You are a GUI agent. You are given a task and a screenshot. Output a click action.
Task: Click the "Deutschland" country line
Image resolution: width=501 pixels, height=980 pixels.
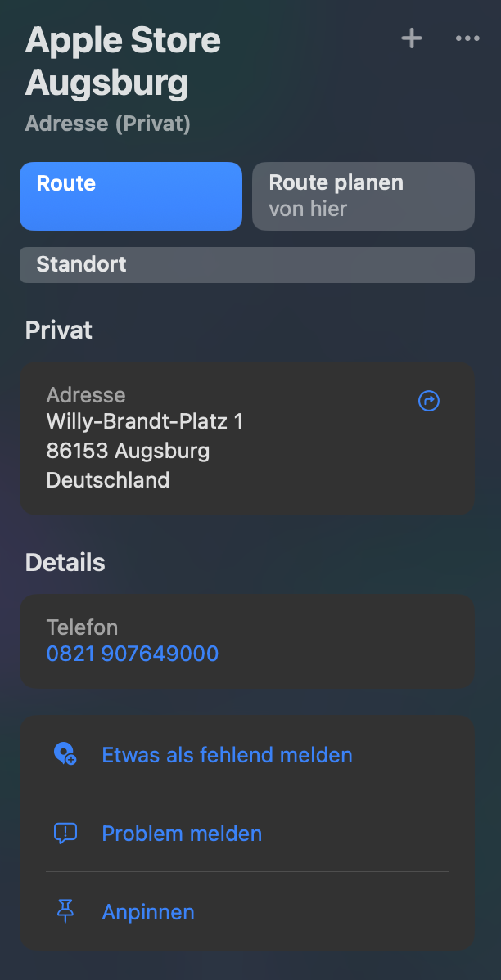point(108,479)
